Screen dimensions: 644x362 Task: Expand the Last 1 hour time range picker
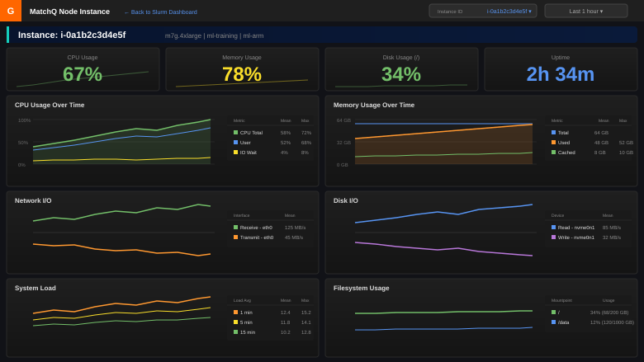click(x=585, y=11)
